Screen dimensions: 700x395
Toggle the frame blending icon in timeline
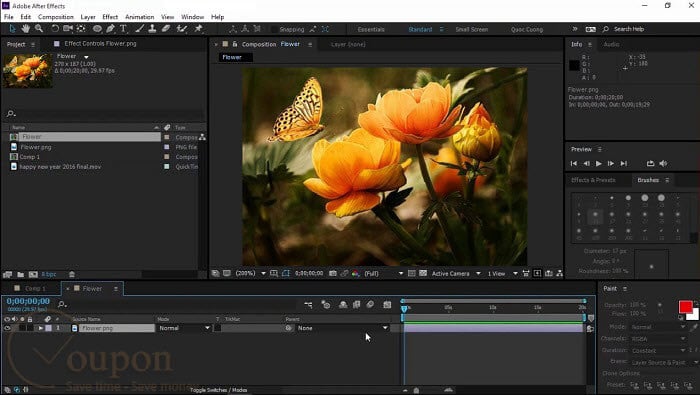(356, 304)
